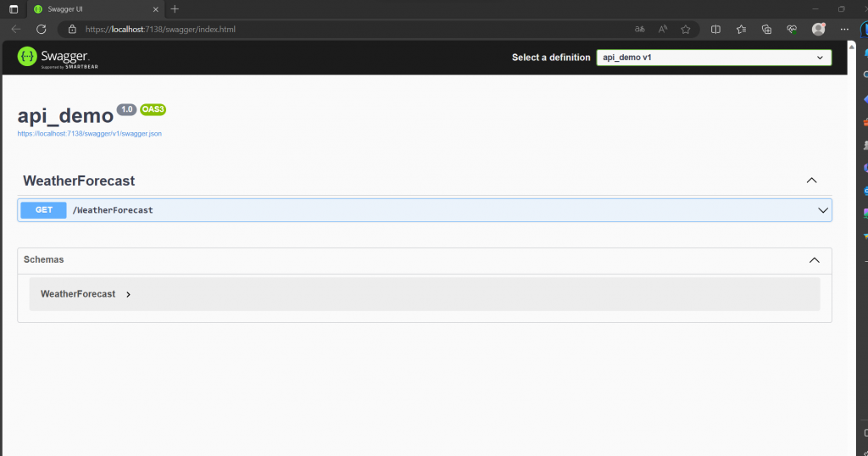Click the Swagger logo

tap(58, 58)
